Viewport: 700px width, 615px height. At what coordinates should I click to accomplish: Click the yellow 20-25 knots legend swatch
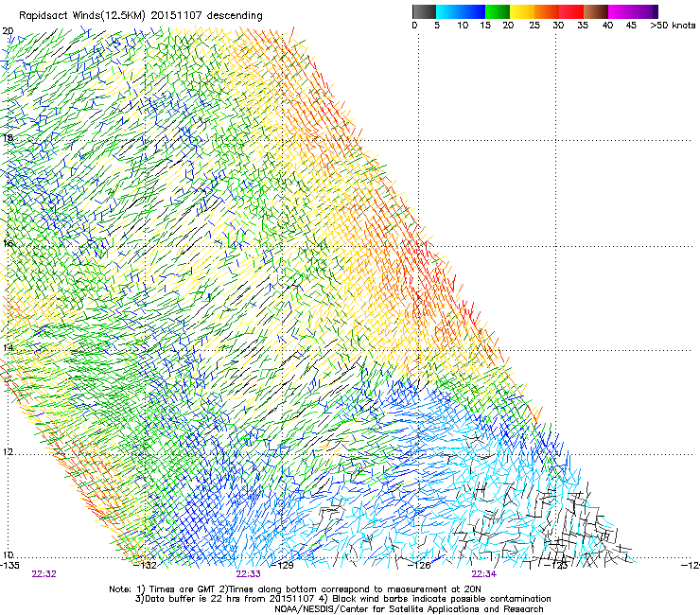click(522, 11)
